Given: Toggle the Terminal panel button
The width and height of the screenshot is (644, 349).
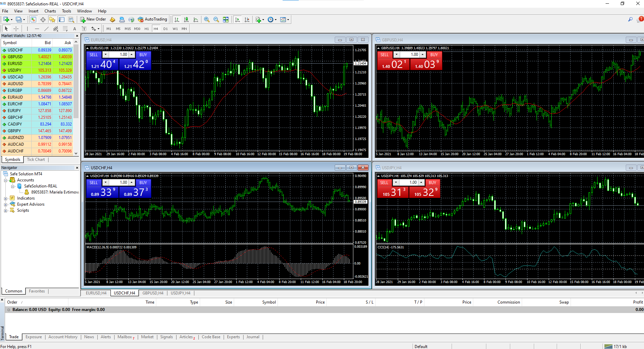Looking at the screenshot, I should 62,20.
